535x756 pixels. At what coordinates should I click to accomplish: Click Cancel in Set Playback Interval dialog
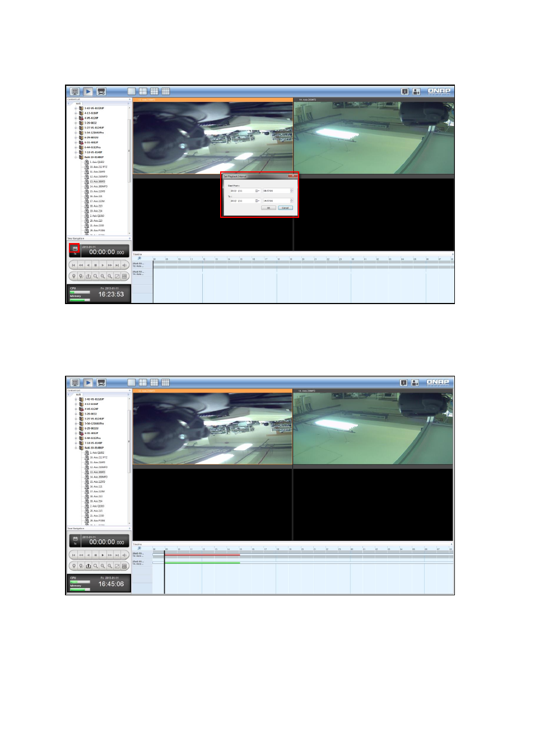285,208
